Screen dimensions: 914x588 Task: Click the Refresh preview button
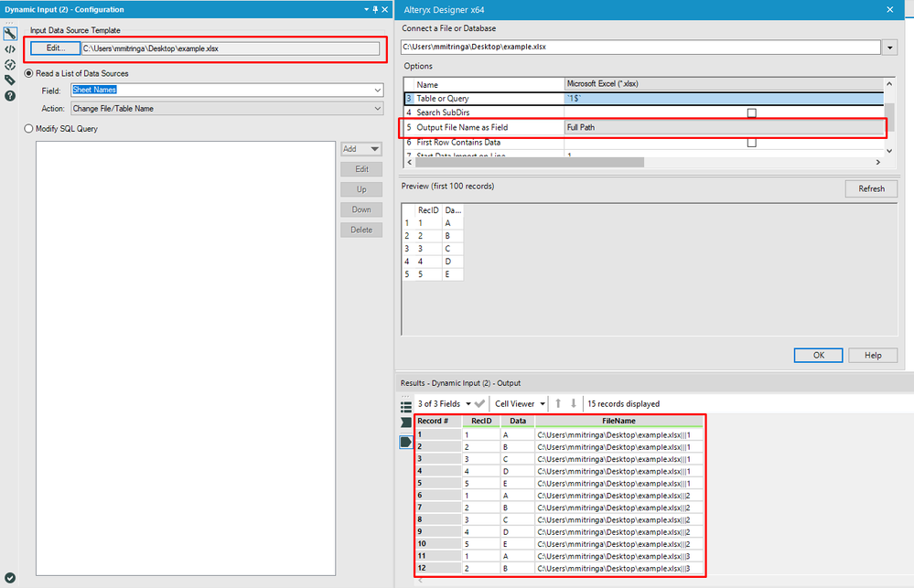(x=871, y=188)
